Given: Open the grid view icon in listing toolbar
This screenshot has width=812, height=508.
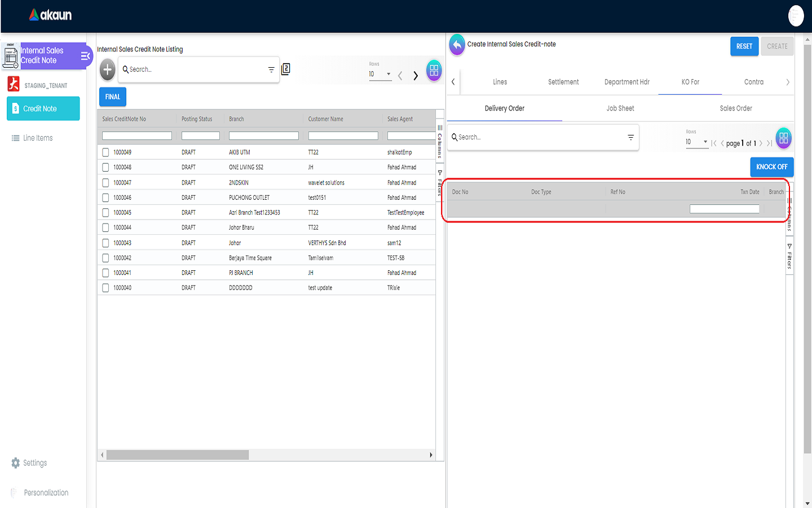Looking at the screenshot, I should [434, 71].
